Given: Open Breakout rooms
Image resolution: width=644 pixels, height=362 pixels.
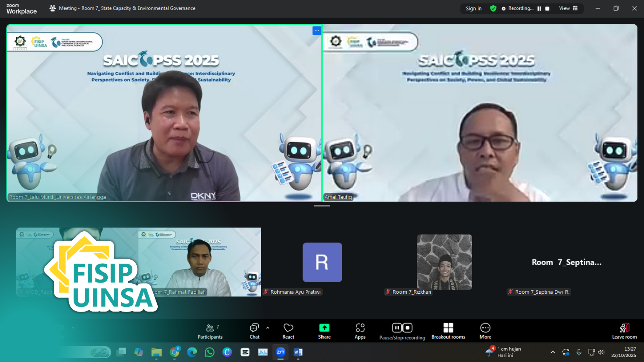Looking at the screenshot, I should click(x=448, y=330).
